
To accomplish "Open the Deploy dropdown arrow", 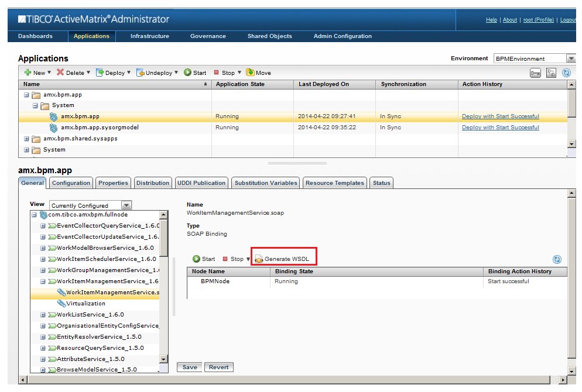I will 129,73.
